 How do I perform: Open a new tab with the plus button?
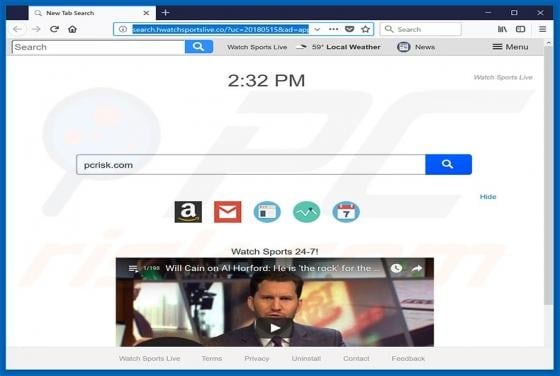(165, 13)
